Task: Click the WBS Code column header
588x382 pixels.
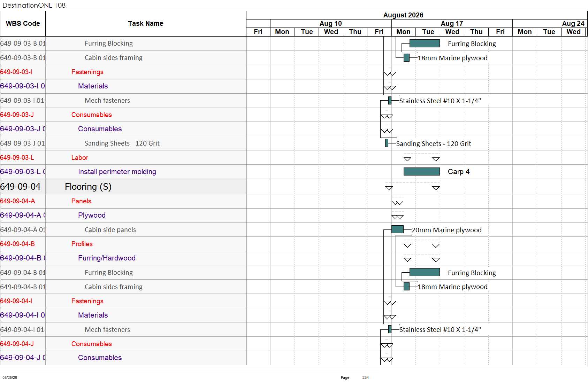Action: tap(23, 24)
